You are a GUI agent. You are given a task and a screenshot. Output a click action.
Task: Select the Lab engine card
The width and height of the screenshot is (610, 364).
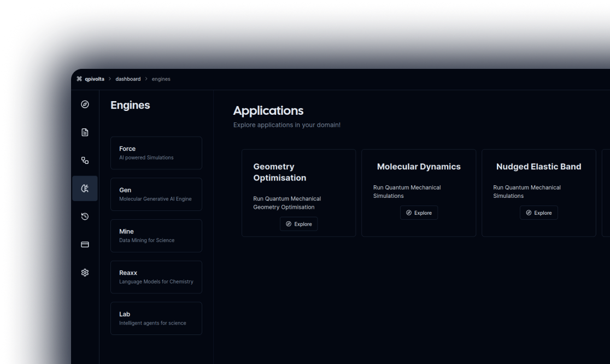(156, 318)
